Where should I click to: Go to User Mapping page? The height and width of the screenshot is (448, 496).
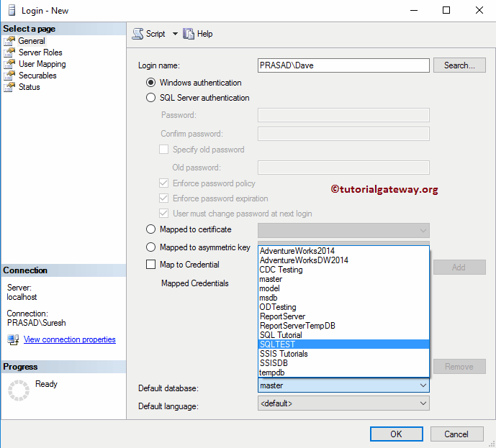click(x=42, y=64)
